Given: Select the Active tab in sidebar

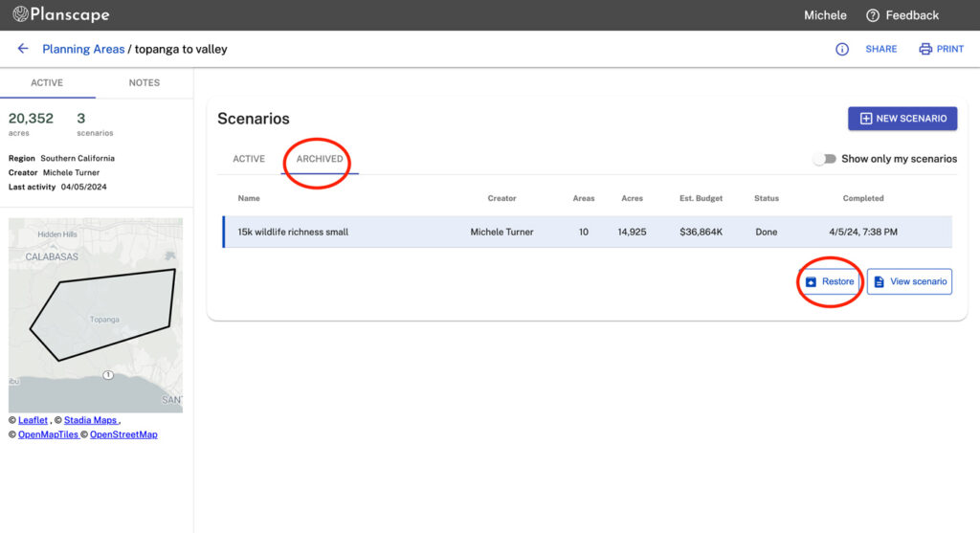Looking at the screenshot, I should point(47,83).
